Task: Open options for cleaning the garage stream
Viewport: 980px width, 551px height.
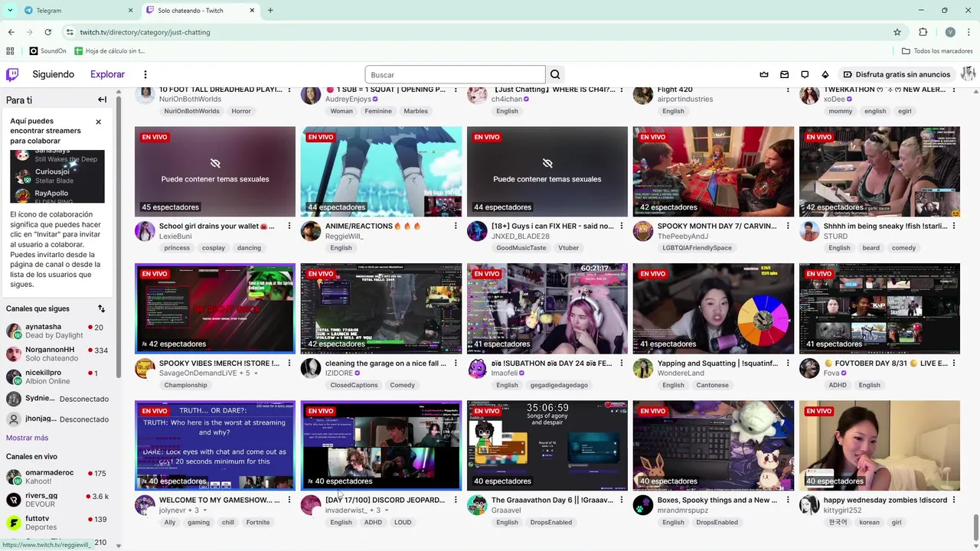Action: coord(456,364)
